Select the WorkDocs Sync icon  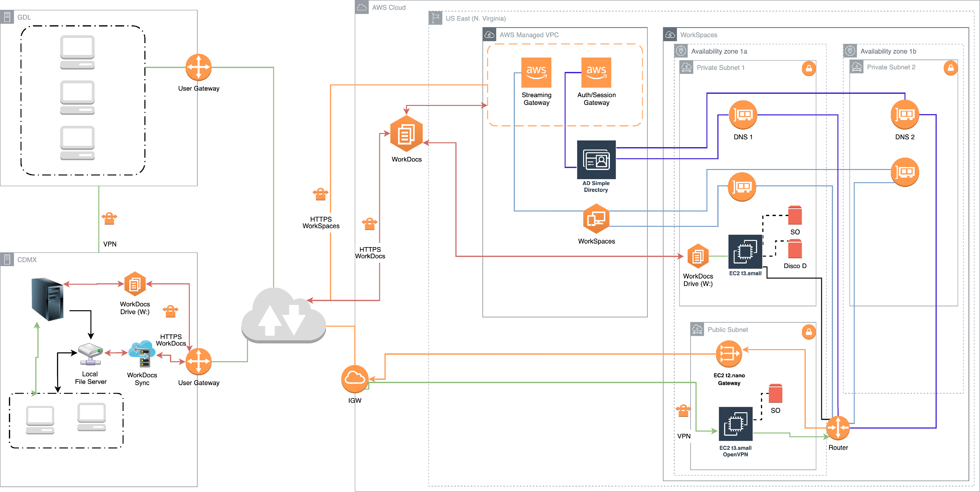point(141,354)
